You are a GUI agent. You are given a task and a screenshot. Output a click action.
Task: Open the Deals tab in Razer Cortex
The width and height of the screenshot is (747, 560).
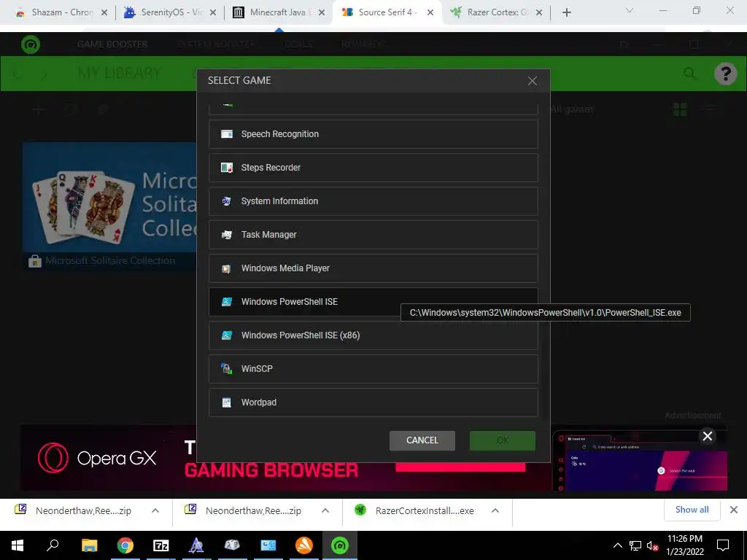pyautogui.click(x=298, y=44)
